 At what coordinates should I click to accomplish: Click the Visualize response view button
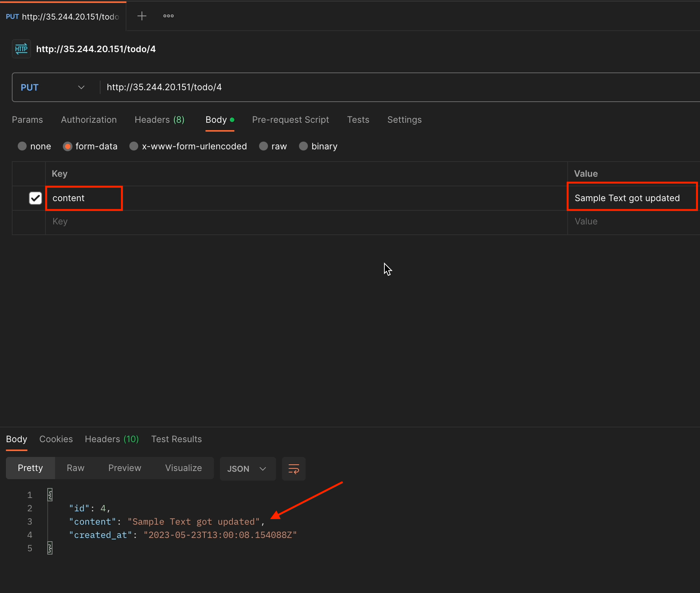pyautogui.click(x=183, y=468)
